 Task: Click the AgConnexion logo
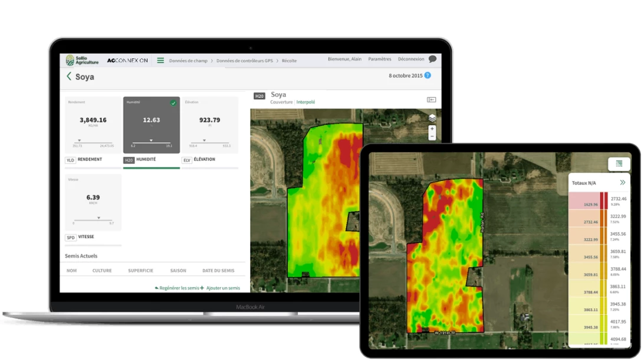(x=127, y=60)
